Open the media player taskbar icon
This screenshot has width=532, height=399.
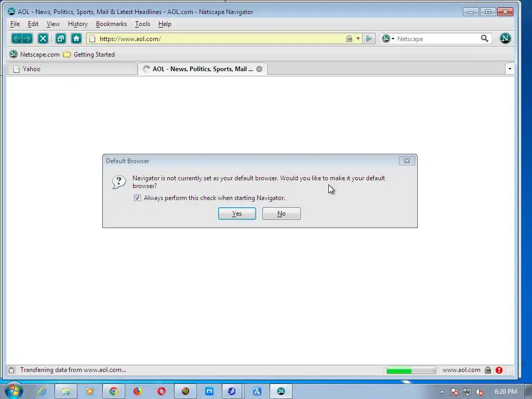click(90, 391)
